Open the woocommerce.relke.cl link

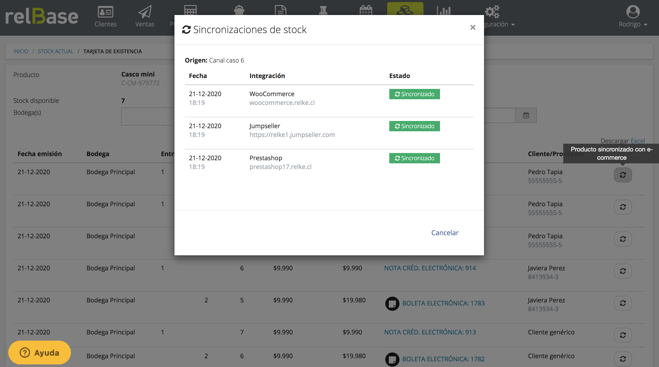282,103
